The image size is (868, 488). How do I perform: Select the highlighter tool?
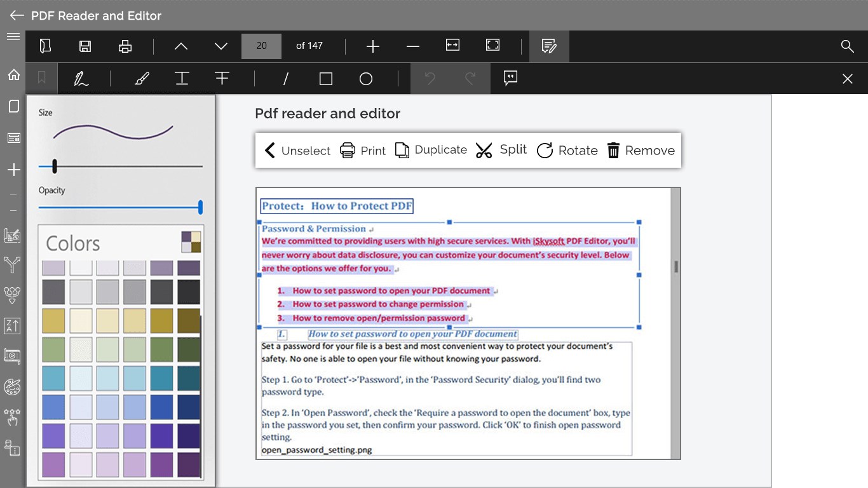pos(142,79)
